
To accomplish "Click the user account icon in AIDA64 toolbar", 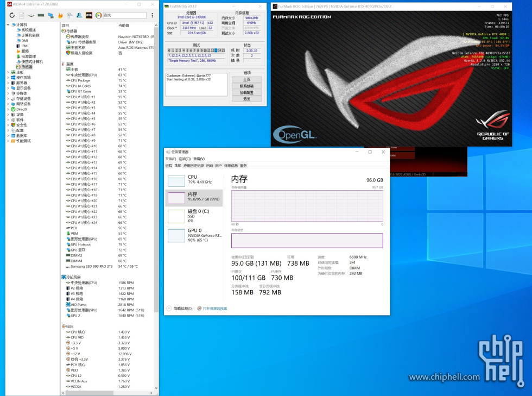I will (x=79, y=15).
